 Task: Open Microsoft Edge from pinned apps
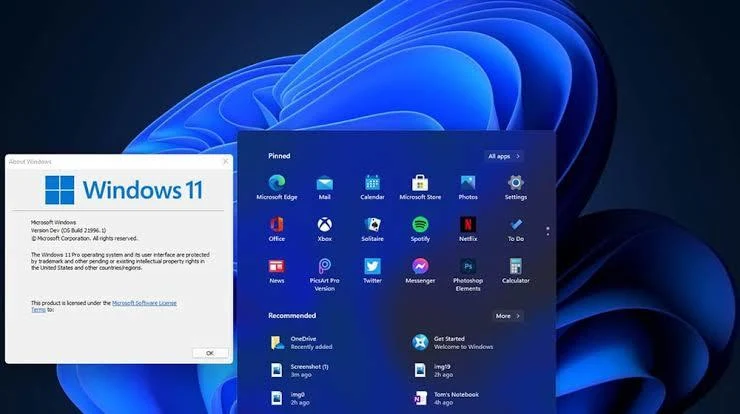point(277,187)
